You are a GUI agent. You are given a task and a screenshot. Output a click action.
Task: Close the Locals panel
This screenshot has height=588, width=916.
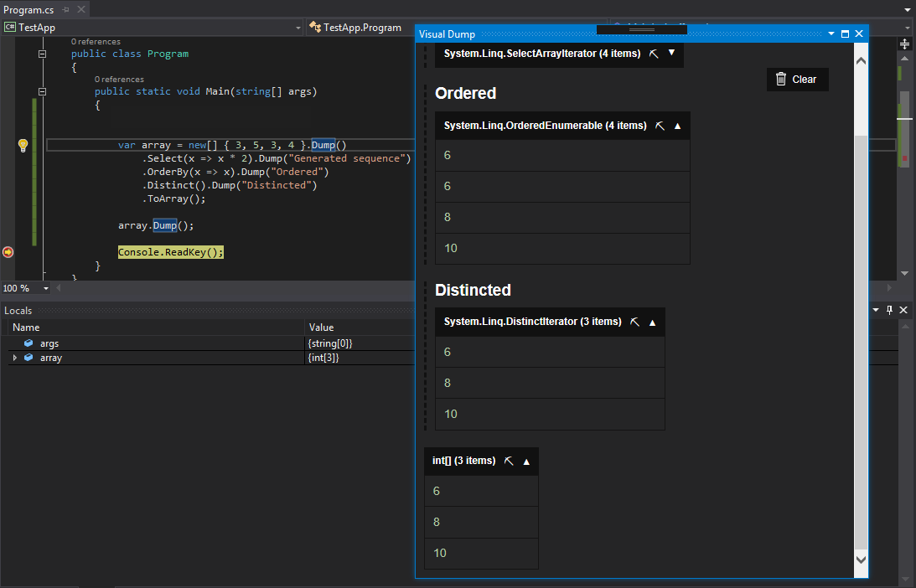point(903,310)
